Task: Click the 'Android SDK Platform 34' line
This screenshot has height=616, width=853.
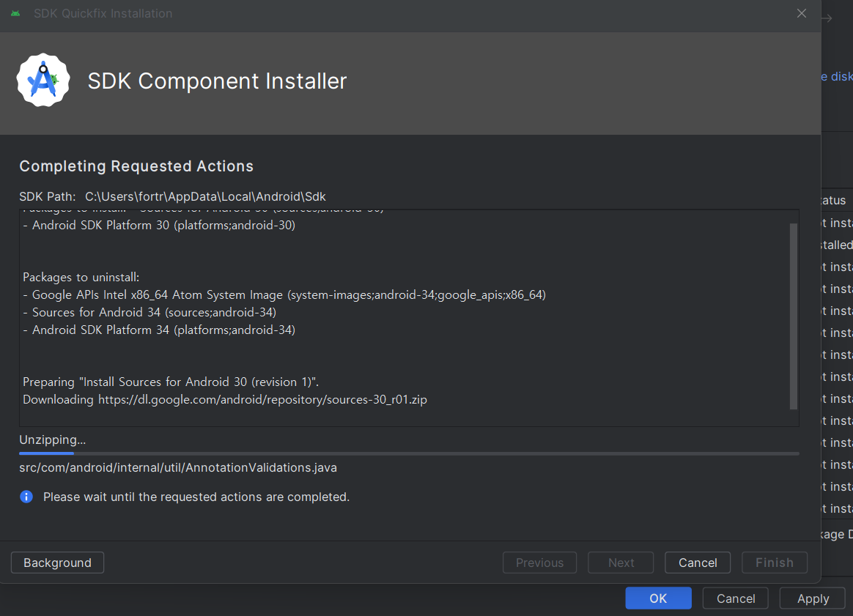Action: (159, 330)
